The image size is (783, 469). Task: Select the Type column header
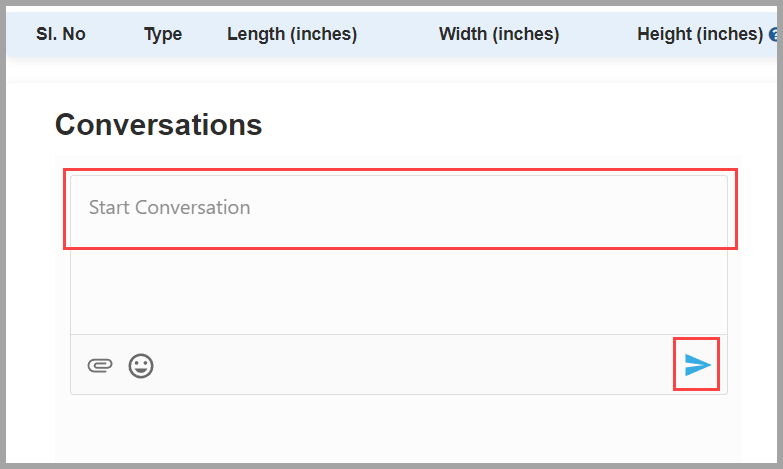[163, 34]
